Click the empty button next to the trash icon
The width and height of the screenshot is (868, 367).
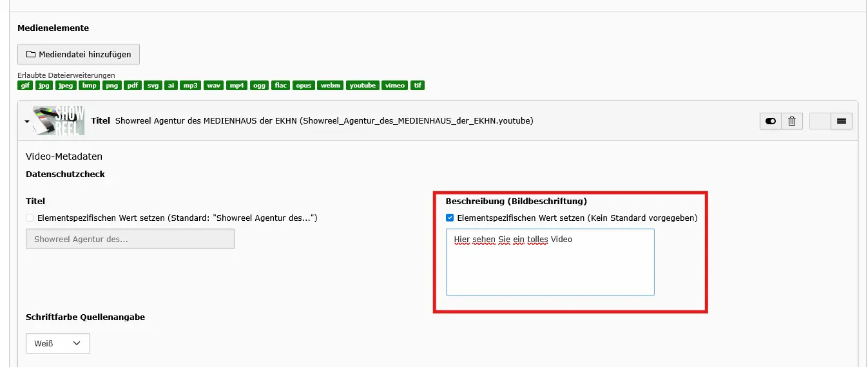tap(820, 121)
